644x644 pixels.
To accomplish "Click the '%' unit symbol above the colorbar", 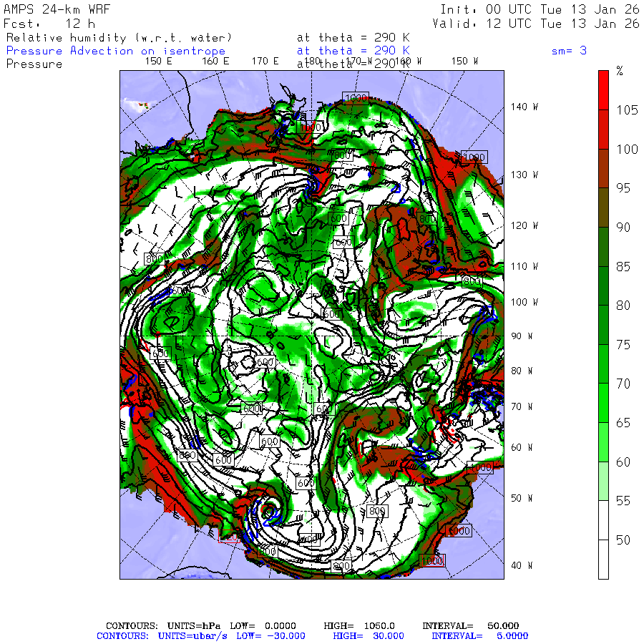I will pos(620,71).
